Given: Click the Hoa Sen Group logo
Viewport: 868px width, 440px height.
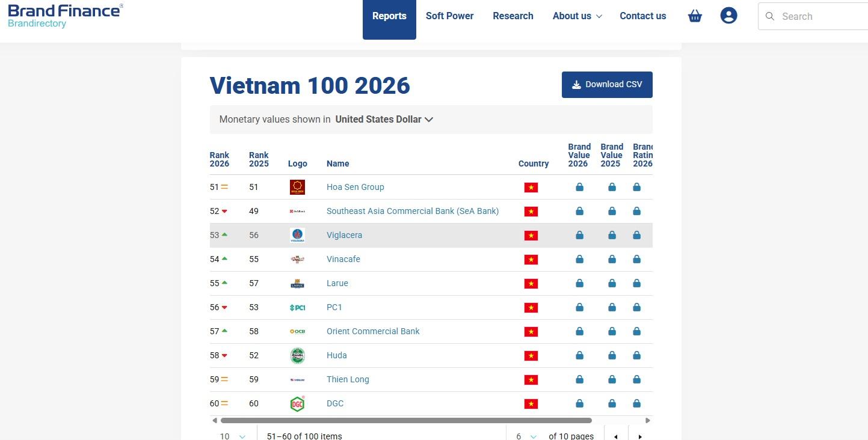Looking at the screenshot, I should pos(297,187).
